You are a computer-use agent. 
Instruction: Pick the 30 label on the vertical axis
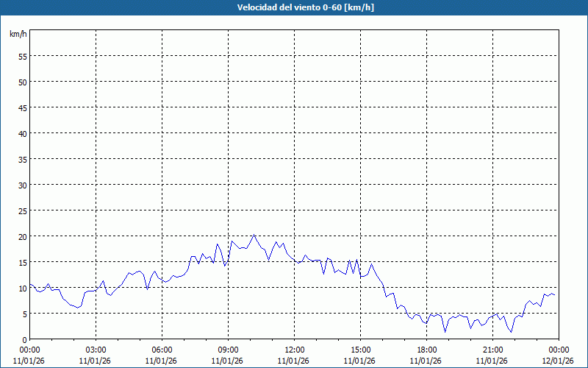pos(22,185)
